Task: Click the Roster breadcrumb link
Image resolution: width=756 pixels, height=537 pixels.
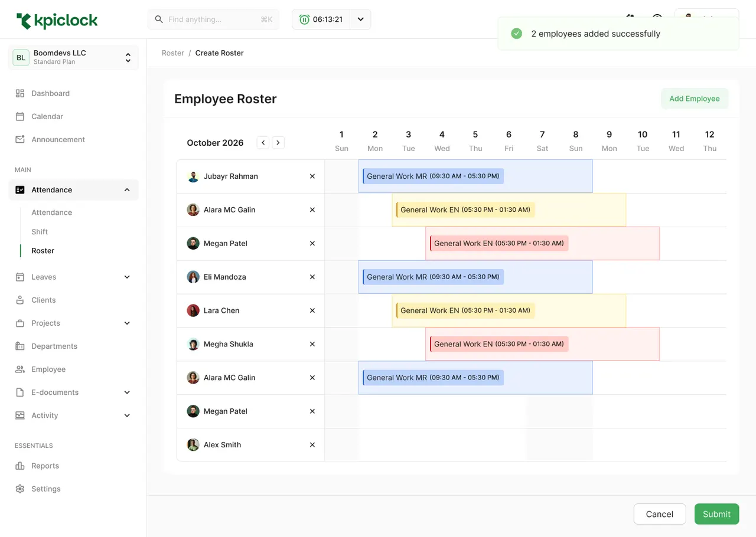Action: [173, 53]
